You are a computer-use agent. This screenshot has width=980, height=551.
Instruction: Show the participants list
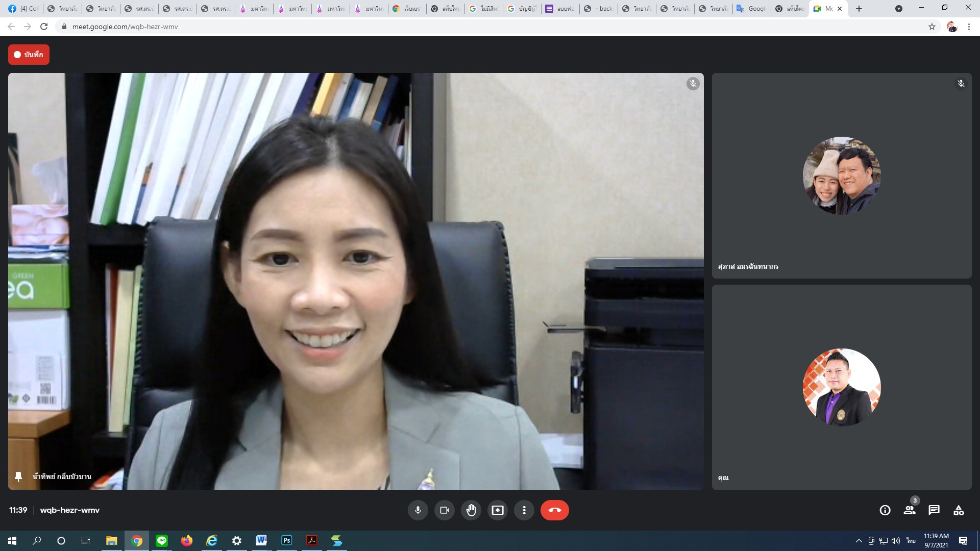(x=910, y=510)
